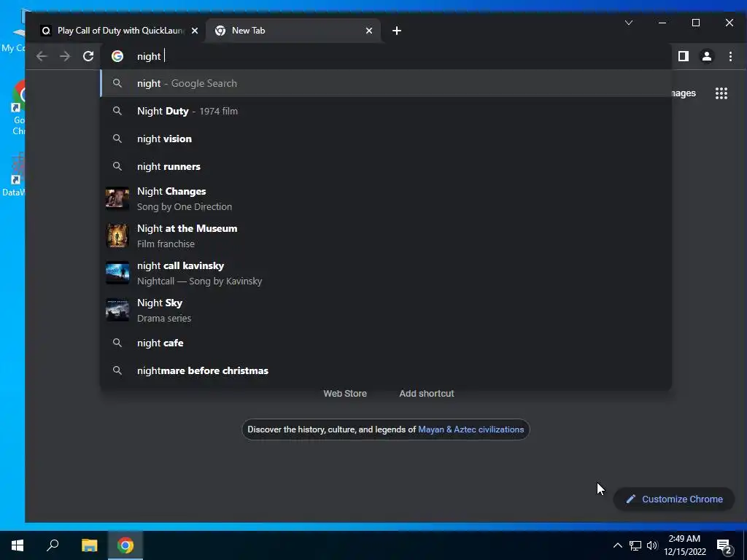Click the taskbar clock showing 2:49 AM
747x560 pixels.
click(x=684, y=545)
